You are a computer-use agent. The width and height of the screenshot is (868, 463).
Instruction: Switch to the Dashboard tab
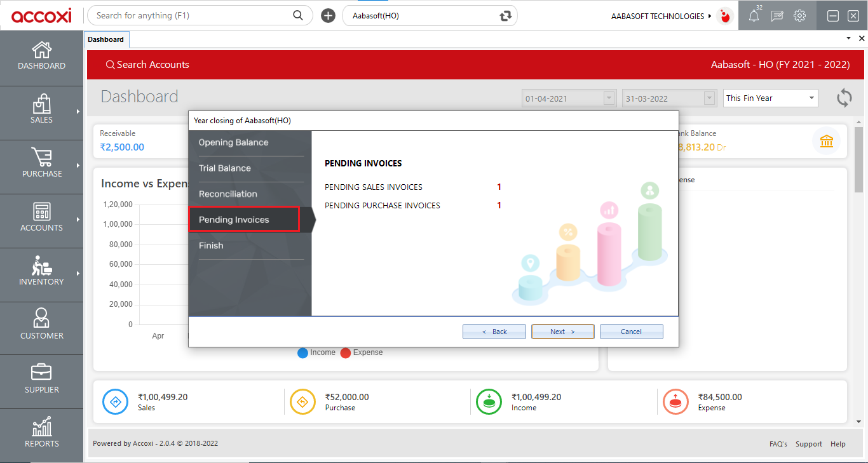(x=106, y=39)
